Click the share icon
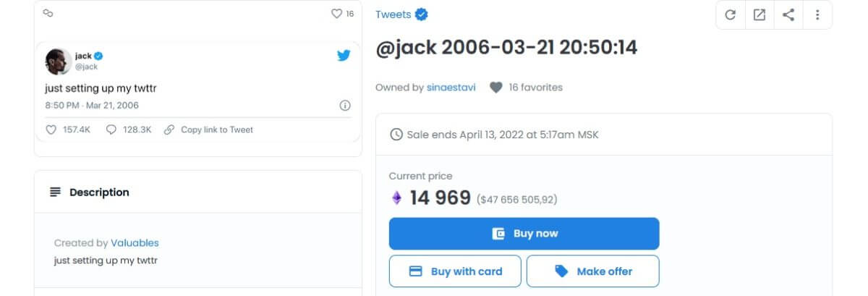Image resolution: width=868 pixels, height=296 pixels. [x=788, y=14]
